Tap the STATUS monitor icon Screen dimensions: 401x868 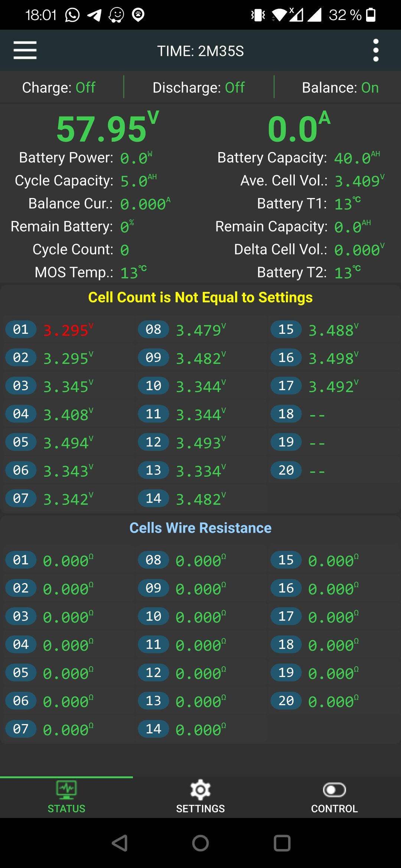[x=66, y=789]
